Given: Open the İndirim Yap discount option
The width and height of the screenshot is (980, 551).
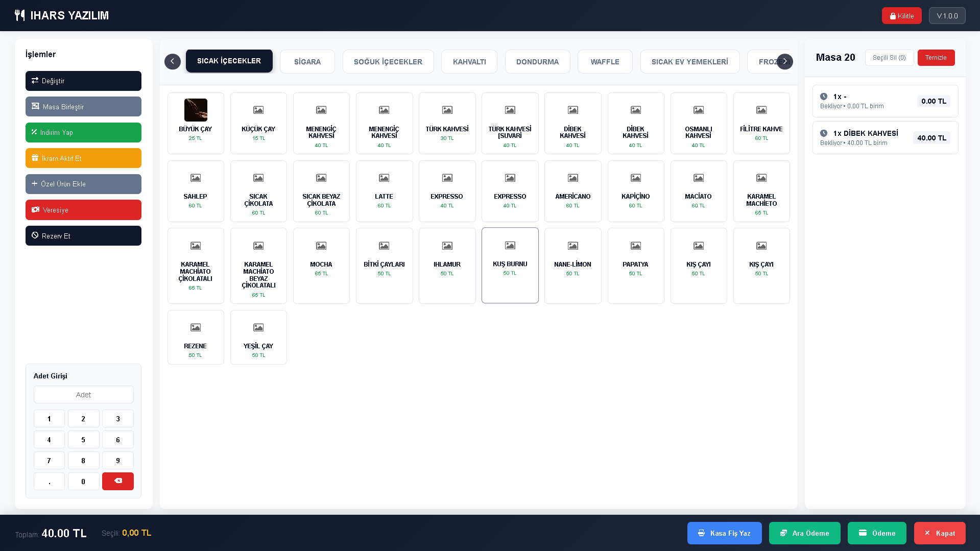Looking at the screenshot, I should (x=83, y=132).
